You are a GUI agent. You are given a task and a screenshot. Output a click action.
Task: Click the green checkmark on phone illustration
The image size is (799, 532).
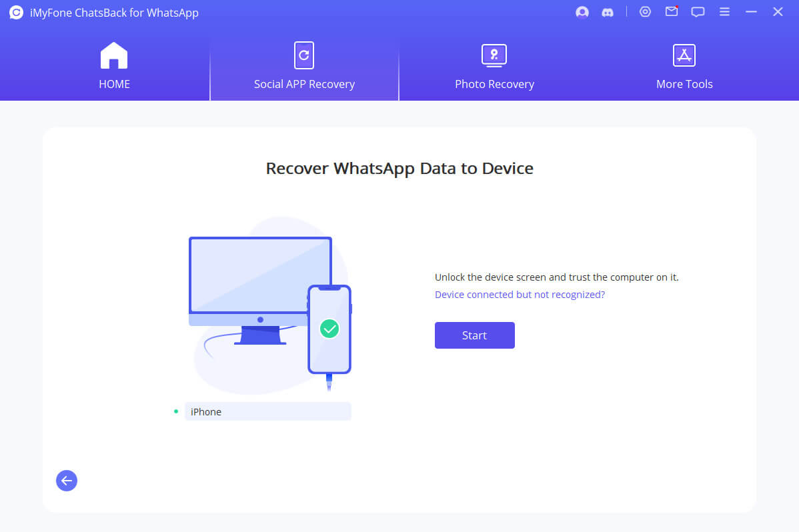click(x=329, y=329)
